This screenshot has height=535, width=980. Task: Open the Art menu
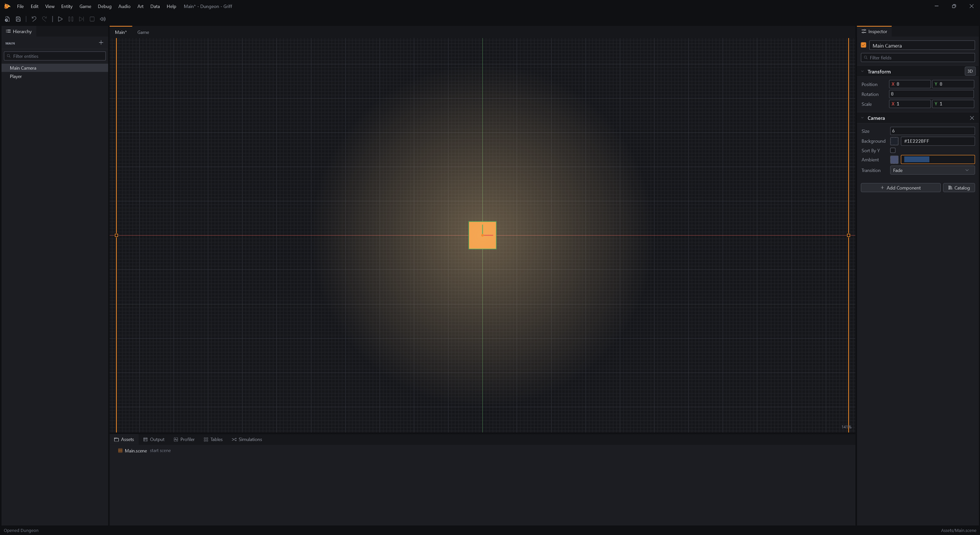pyautogui.click(x=140, y=6)
